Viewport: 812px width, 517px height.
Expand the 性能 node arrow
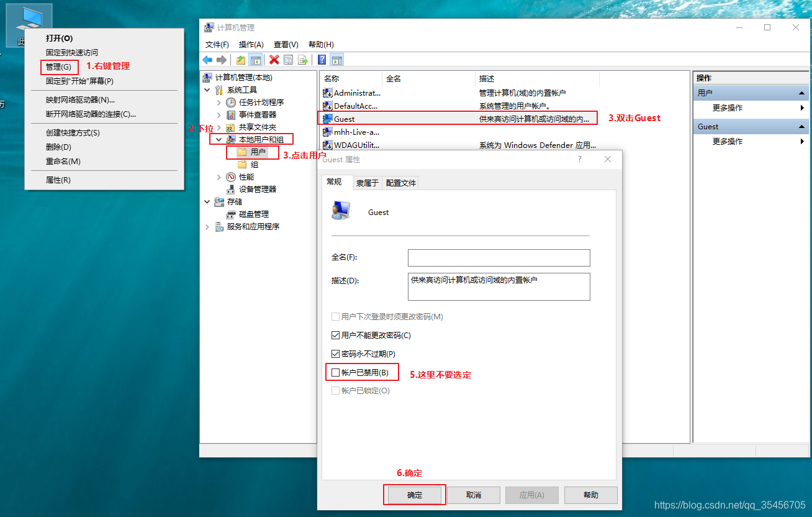(x=219, y=177)
